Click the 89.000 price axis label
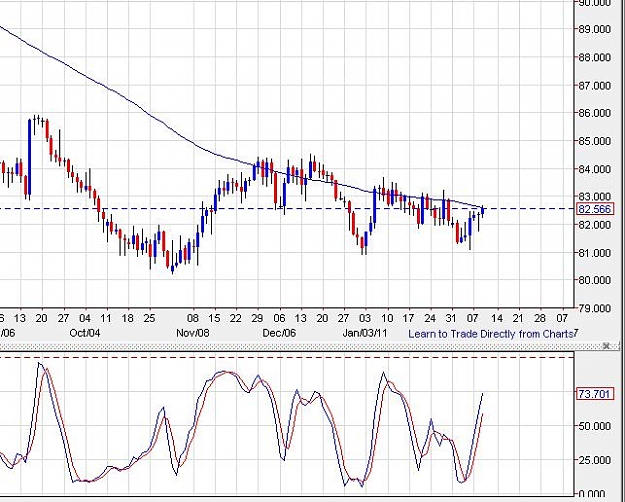Image resolution: width=625 pixels, height=502 pixels. (x=594, y=29)
